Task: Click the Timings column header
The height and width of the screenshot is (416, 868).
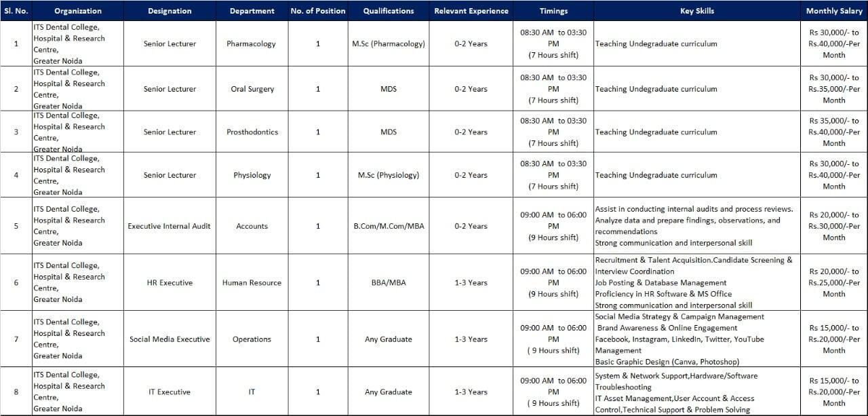Action: pos(553,11)
